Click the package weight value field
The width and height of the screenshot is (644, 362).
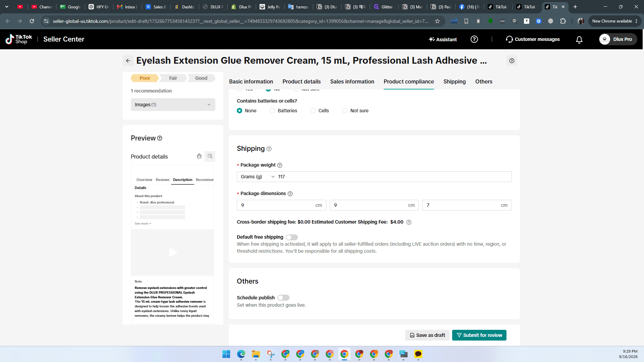(393, 177)
